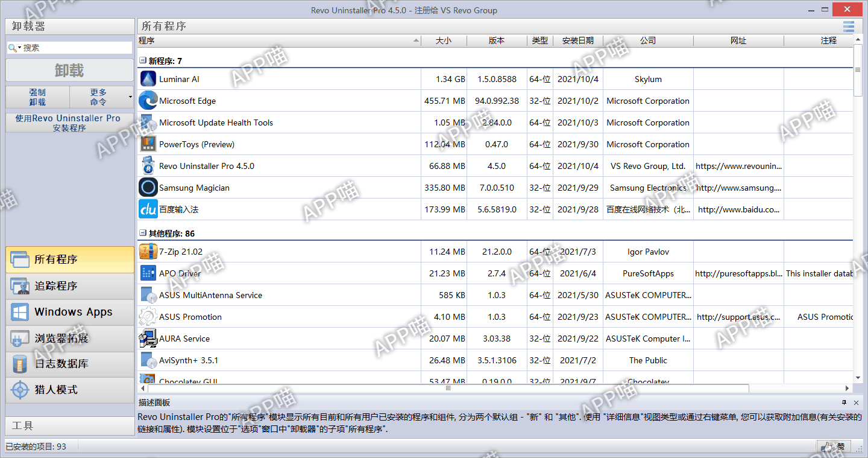868x458 pixels.
Task: Sort by the 程序 column header
Action: [x=278, y=40]
